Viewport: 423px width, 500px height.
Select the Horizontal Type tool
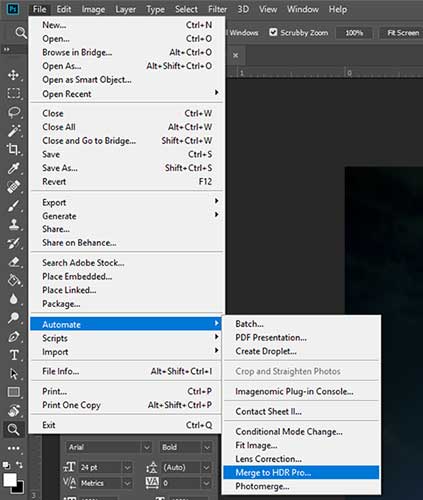(x=13, y=355)
